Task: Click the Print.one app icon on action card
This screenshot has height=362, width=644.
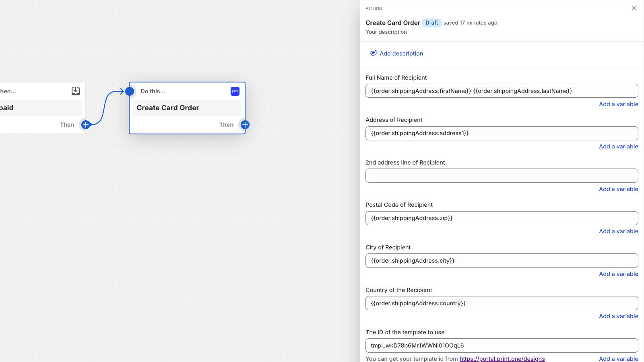Action: pyautogui.click(x=235, y=91)
